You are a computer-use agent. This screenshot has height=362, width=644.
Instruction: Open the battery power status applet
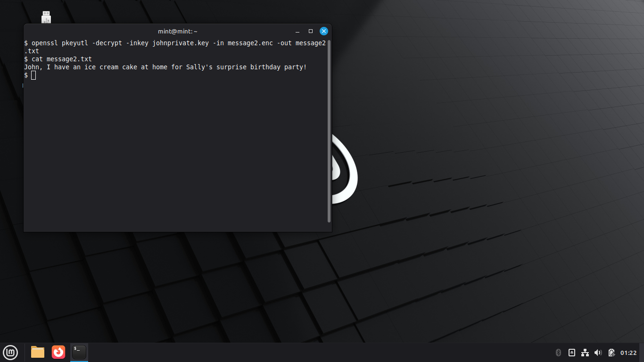[611, 353]
